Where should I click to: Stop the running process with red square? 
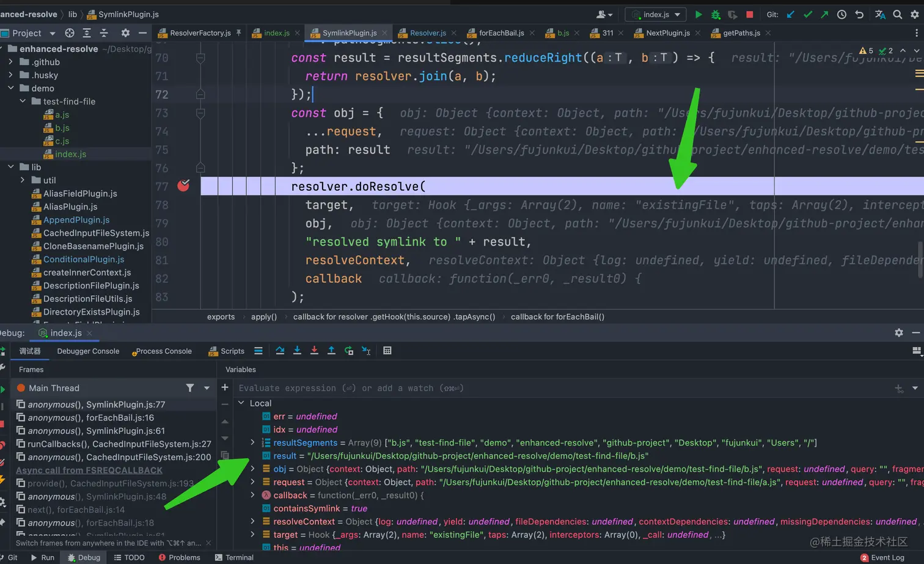pos(750,15)
